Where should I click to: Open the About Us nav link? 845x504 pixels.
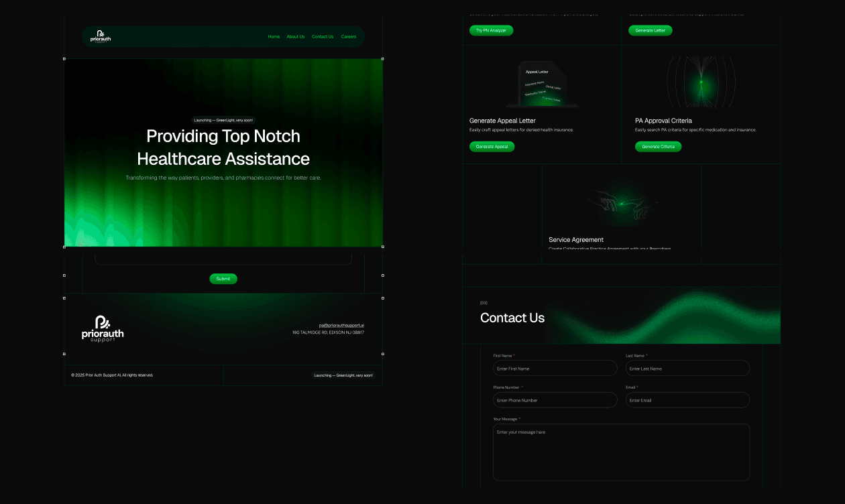coord(296,37)
